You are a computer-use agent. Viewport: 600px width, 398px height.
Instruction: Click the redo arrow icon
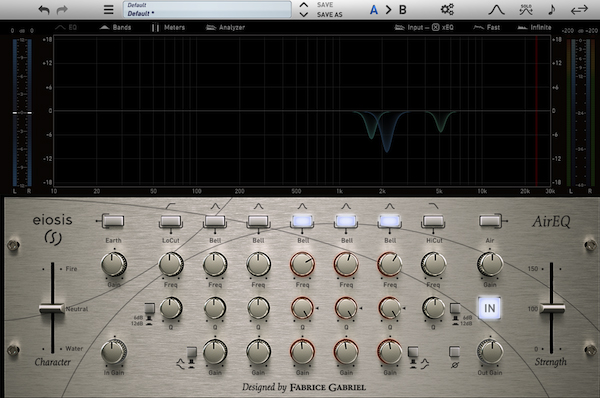[62, 10]
